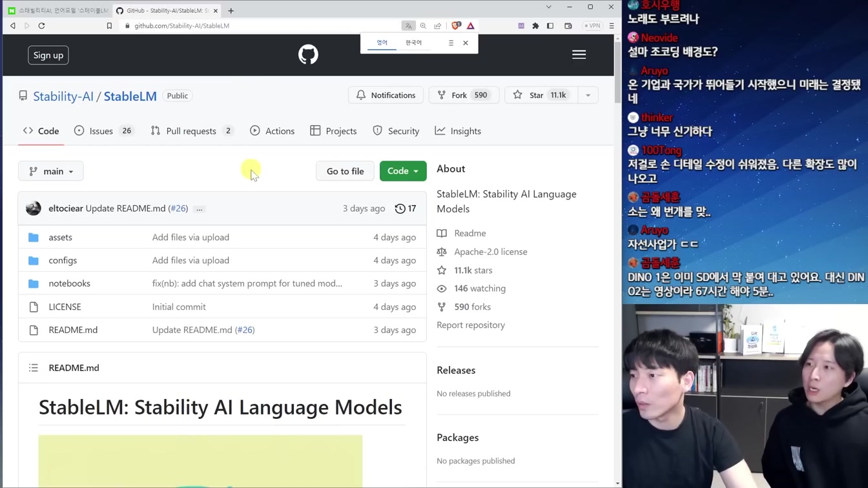
Task: Click the Go to file button
Action: point(345,171)
